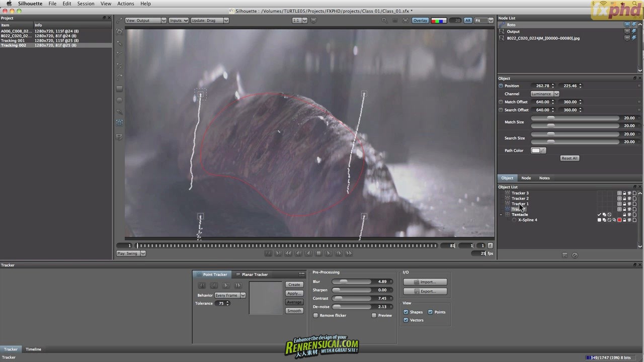644x362 pixels.
Task: Toggle visibility eye for Tracker 3
Action: click(x=629, y=193)
